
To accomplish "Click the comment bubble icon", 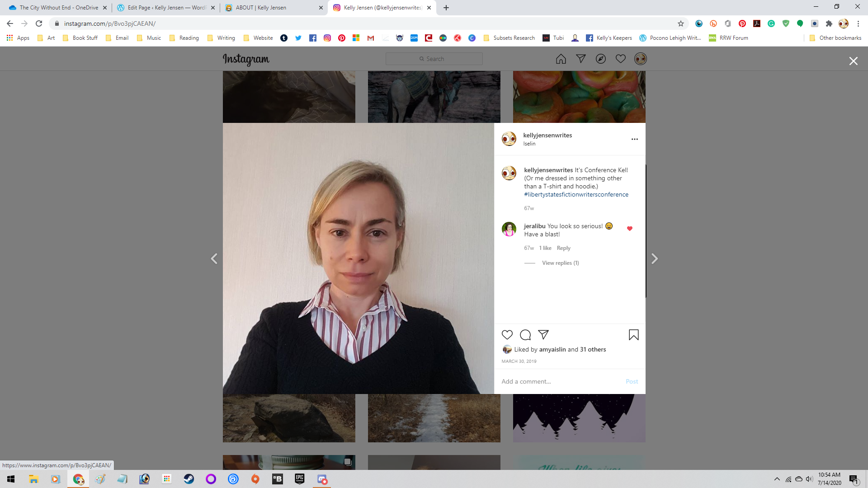I will 525,335.
